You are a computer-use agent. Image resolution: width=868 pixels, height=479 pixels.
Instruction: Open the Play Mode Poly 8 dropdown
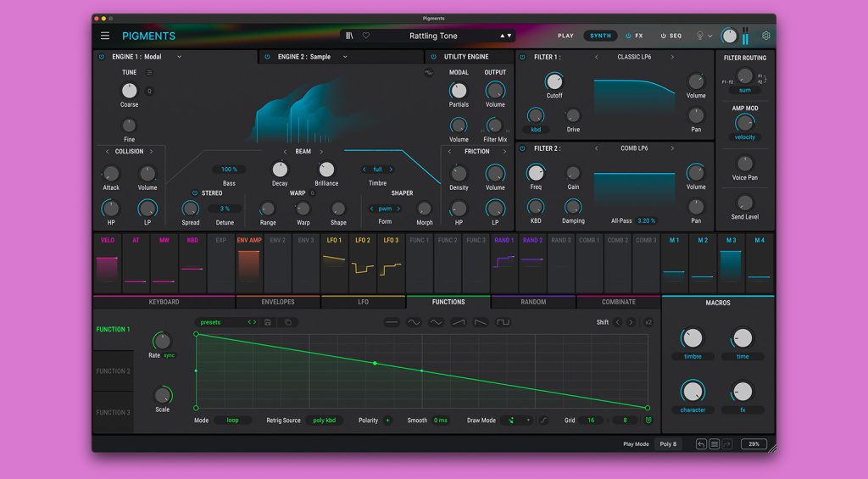coord(668,444)
